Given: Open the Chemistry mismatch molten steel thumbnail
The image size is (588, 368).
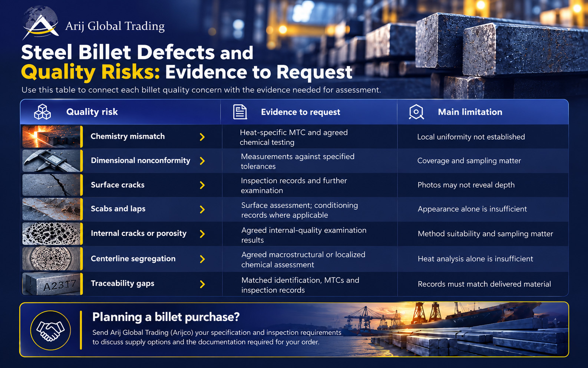Looking at the screenshot, I should click(51, 137).
